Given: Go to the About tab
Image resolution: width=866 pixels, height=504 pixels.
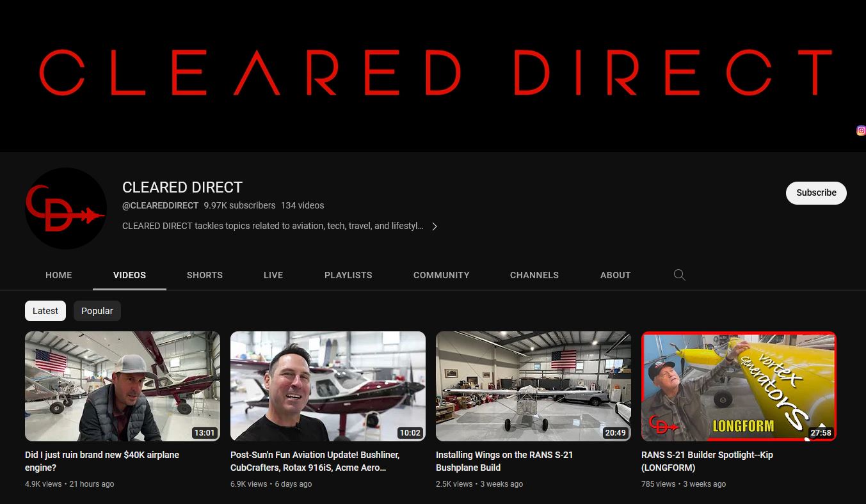Looking at the screenshot, I should pyautogui.click(x=615, y=275).
